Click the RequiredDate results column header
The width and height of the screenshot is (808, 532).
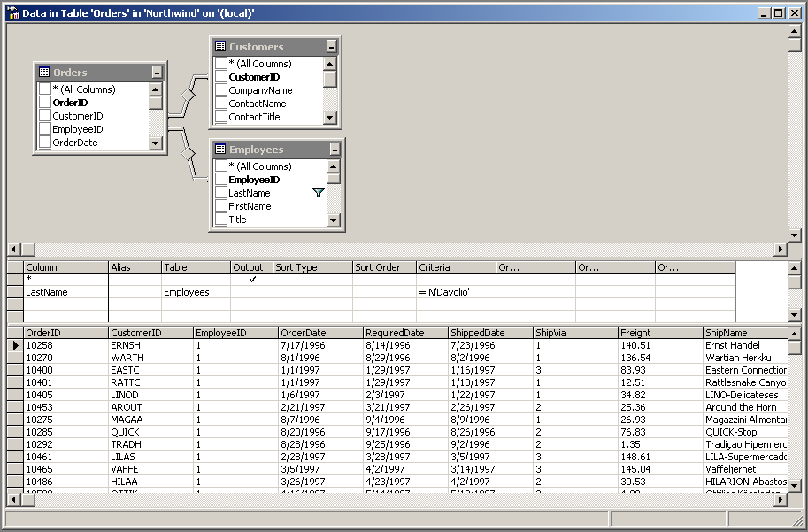(405, 333)
